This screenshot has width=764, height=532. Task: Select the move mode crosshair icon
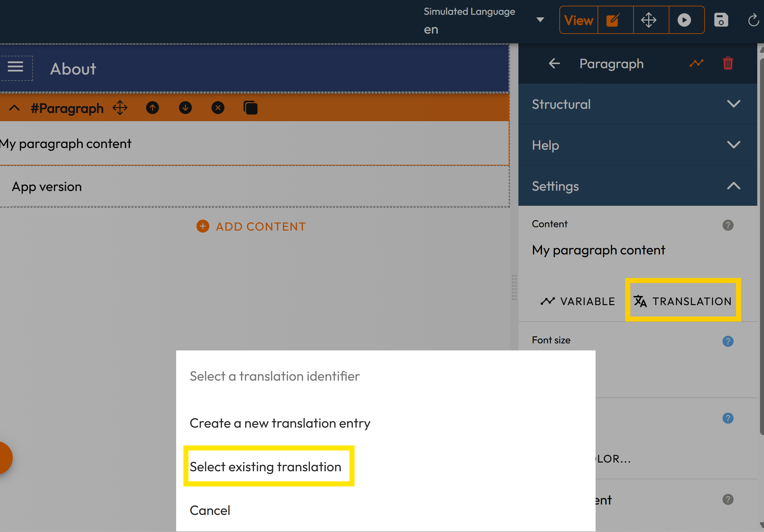click(x=649, y=20)
